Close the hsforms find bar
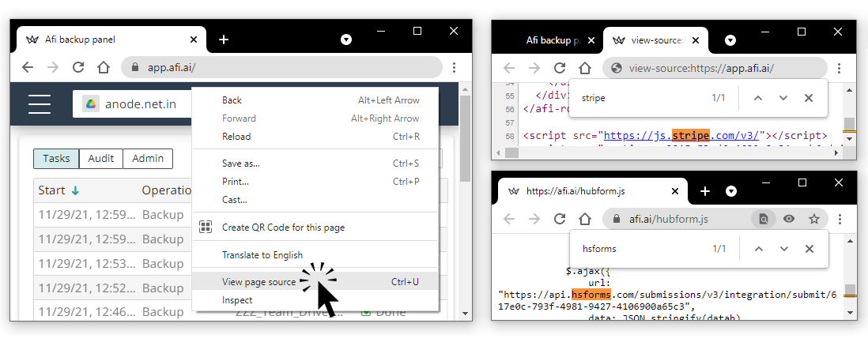This screenshot has height=346, width=868. 810,249
